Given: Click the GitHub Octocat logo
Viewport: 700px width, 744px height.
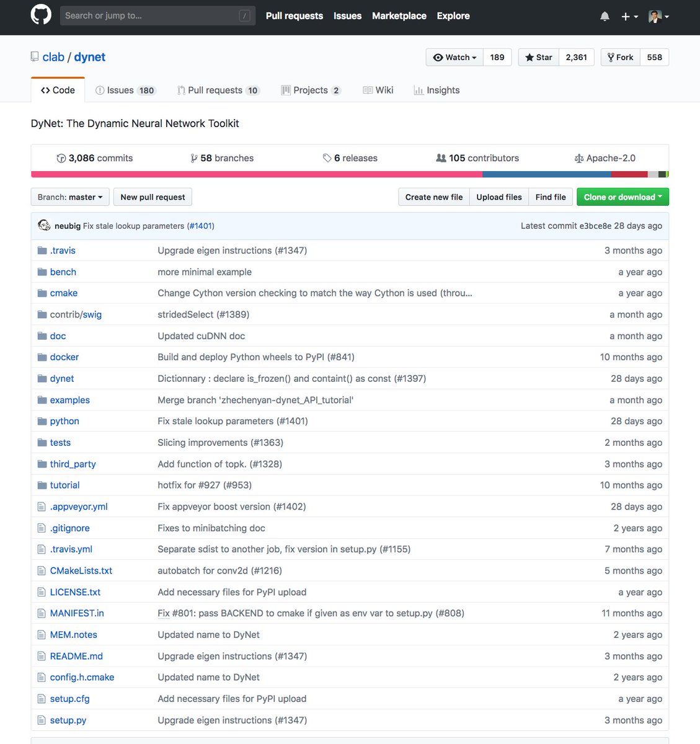Looking at the screenshot, I should click(x=41, y=15).
